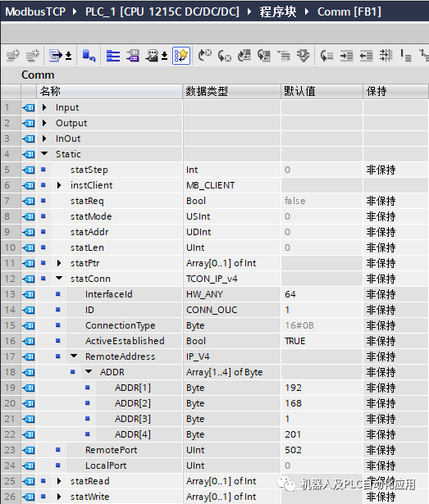Click the 名称 column header

pyautogui.click(x=109, y=91)
